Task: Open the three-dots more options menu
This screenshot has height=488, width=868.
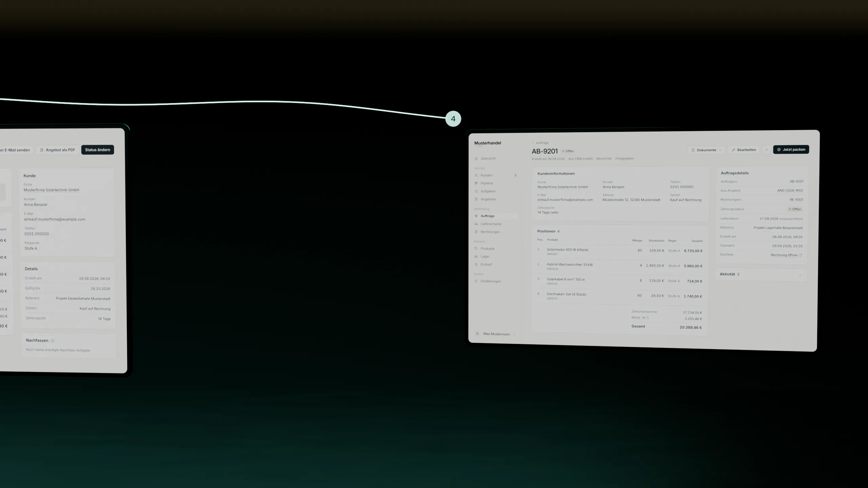Action: click(x=766, y=150)
